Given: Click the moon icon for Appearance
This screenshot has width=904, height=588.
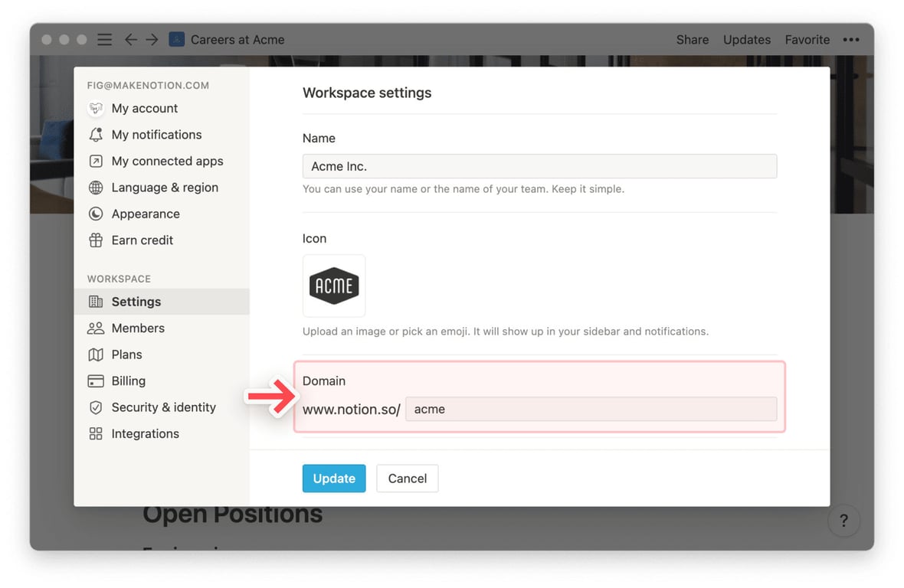Looking at the screenshot, I should 96,214.
